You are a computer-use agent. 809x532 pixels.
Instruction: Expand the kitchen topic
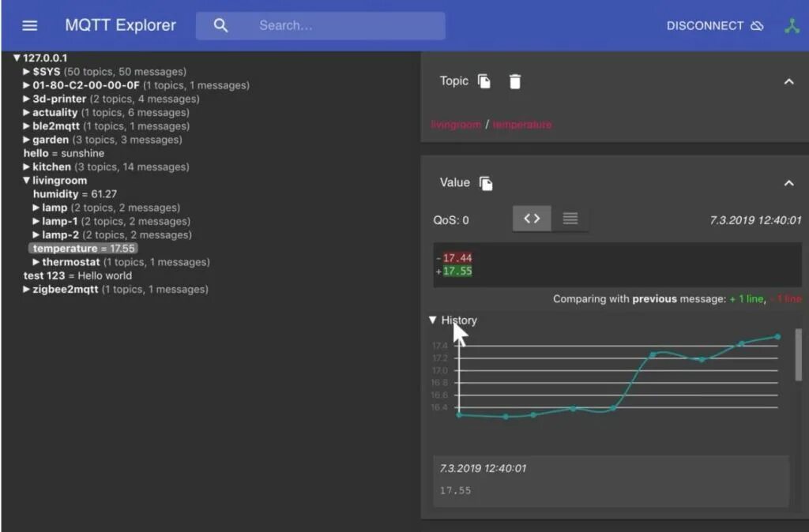click(x=26, y=167)
